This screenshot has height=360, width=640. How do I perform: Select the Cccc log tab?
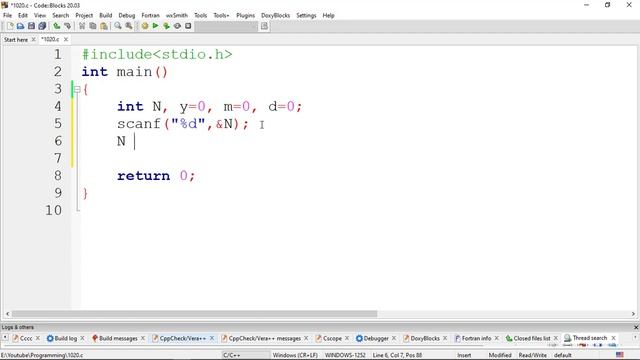pyautogui.click(x=26, y=338)
